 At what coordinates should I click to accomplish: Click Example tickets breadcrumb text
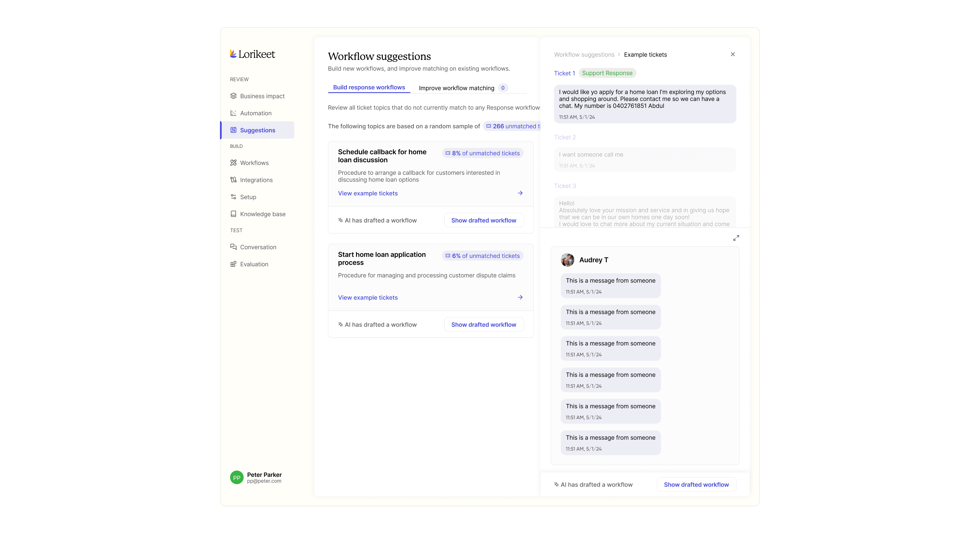coord(645,54)
